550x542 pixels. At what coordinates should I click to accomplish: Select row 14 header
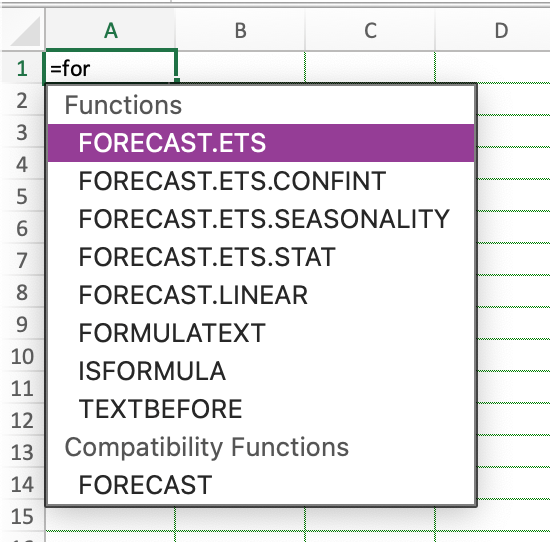pyautogui.click(x=22, y=484)
